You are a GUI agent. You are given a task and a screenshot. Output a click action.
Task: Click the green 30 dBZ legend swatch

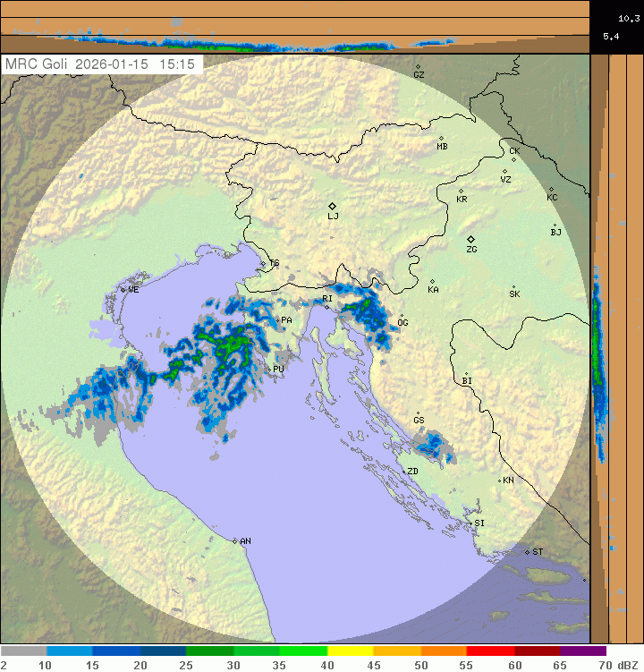tap(257, 651)
